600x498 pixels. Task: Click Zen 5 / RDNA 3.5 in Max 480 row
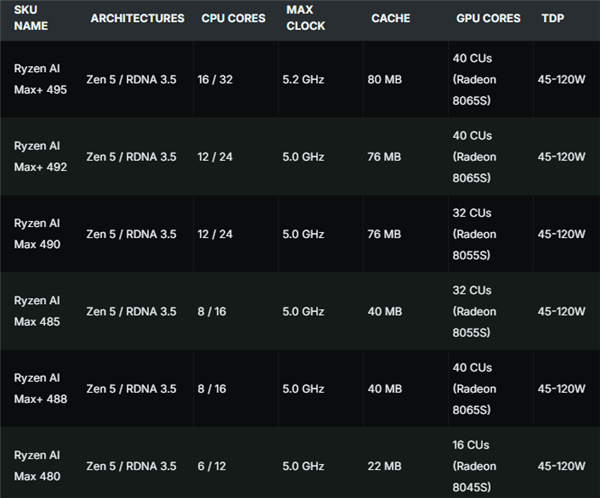click(x=131, y=466)
